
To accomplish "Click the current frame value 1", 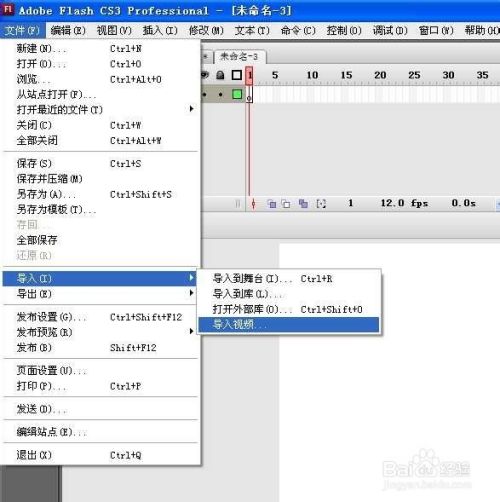I will (x=350, y=203).
